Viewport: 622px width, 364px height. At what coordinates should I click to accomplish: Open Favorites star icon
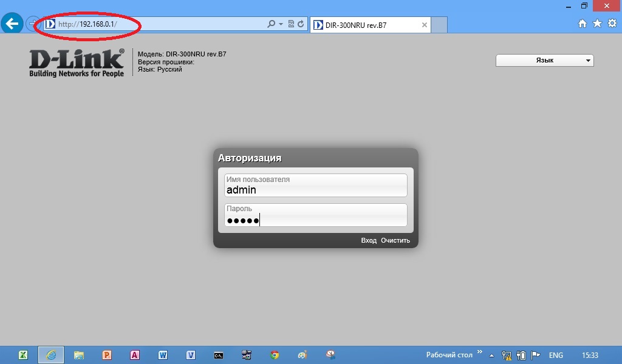tap(597, 24)
